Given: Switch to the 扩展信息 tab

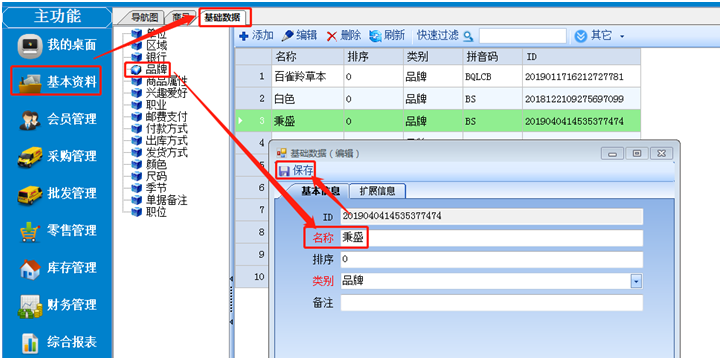Looking at the screenshot, I should coord(377,191).
